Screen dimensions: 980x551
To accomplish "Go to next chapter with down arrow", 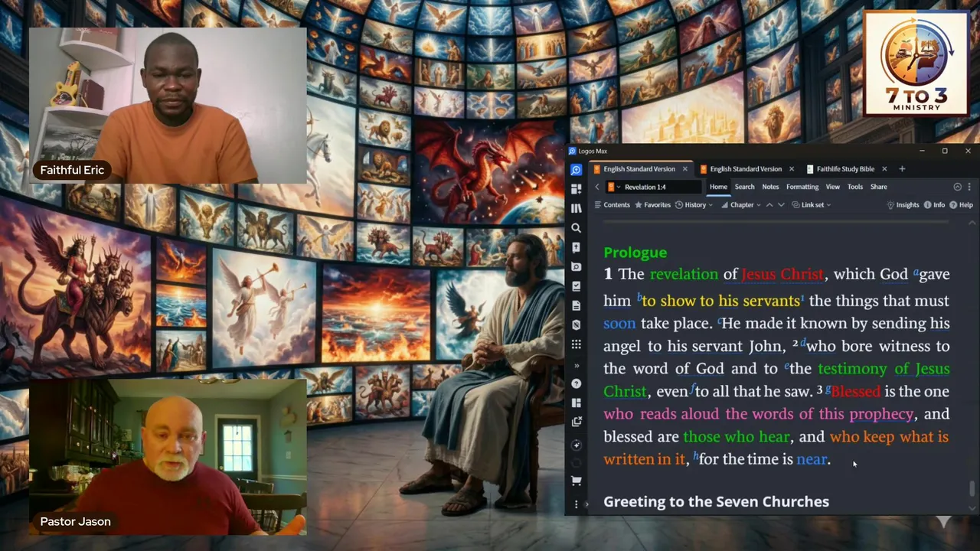I will [781, 205].
